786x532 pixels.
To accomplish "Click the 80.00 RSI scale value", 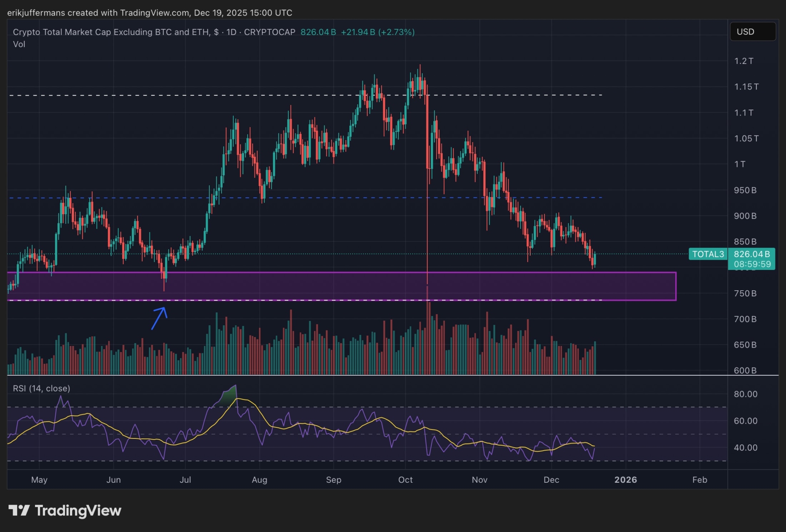I will click(745, 394).
